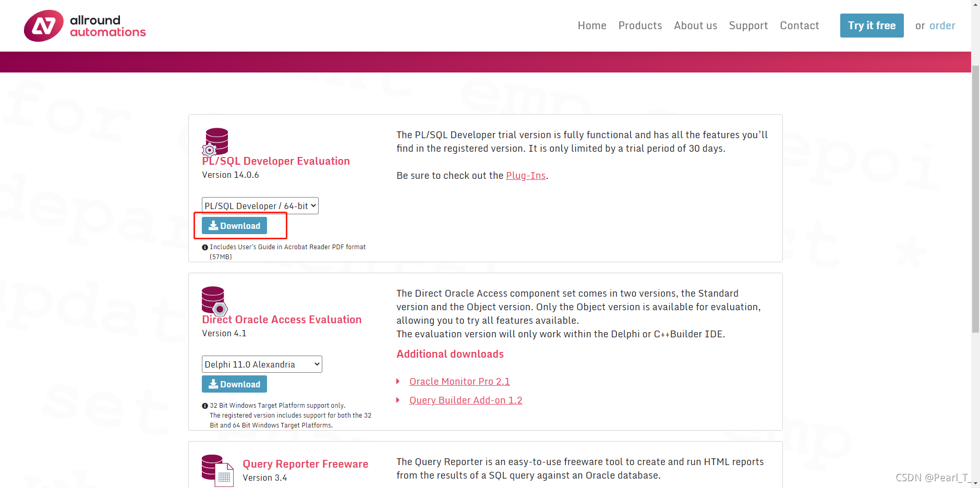The image size is (980, 488).
Task: Click the page vertical scrollbar thumb
Action: [x=975, y=199]
